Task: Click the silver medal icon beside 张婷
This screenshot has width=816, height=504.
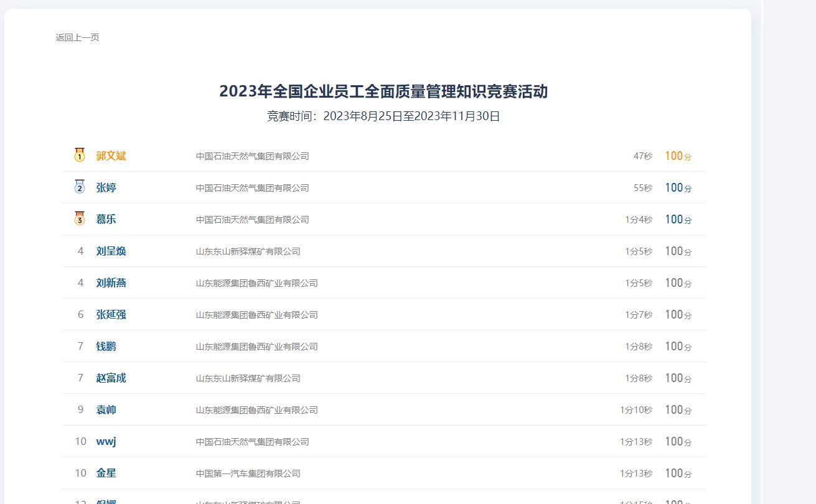Action: [x=79, y=187]
